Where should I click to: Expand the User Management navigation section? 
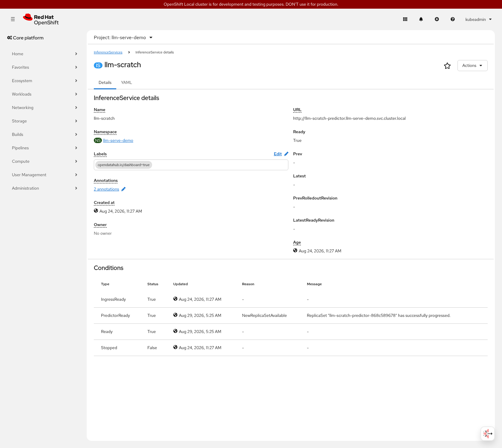coord(45,175)
